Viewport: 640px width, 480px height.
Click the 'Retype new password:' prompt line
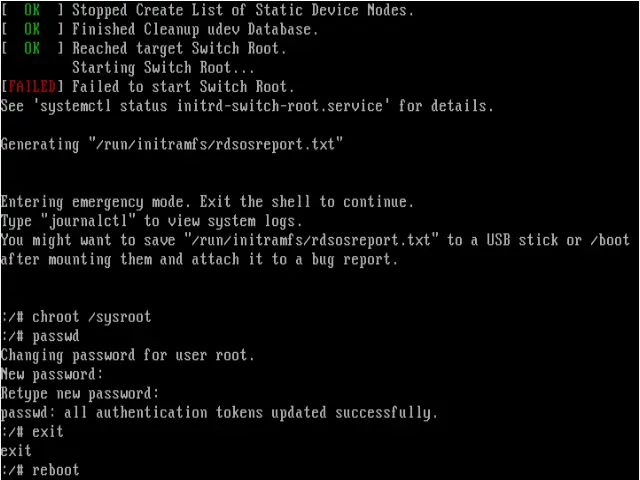(x=80, y=393)
